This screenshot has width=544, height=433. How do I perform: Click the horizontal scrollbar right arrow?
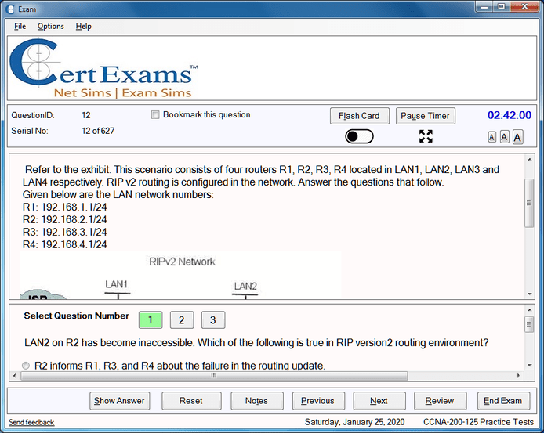(x=519, y=375)
